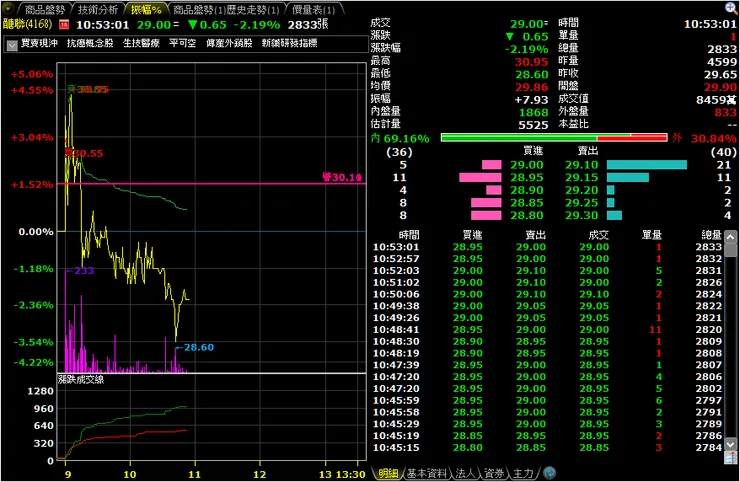
Task: Open the 價量表(1) tab
Action: (x=313, y=9)
